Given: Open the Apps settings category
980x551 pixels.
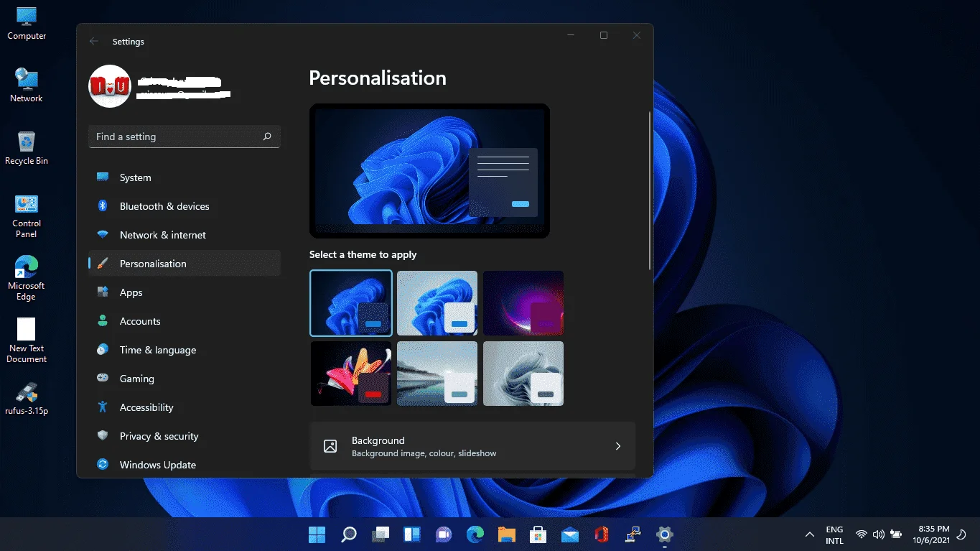Looking at the screenshot, I should pos(184,292).
